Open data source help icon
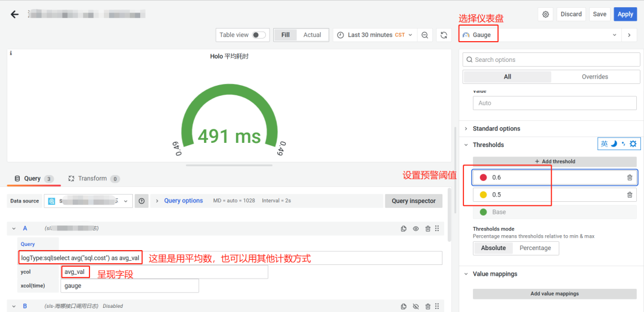This screenshot has width=644, height=312. [142, 201]
